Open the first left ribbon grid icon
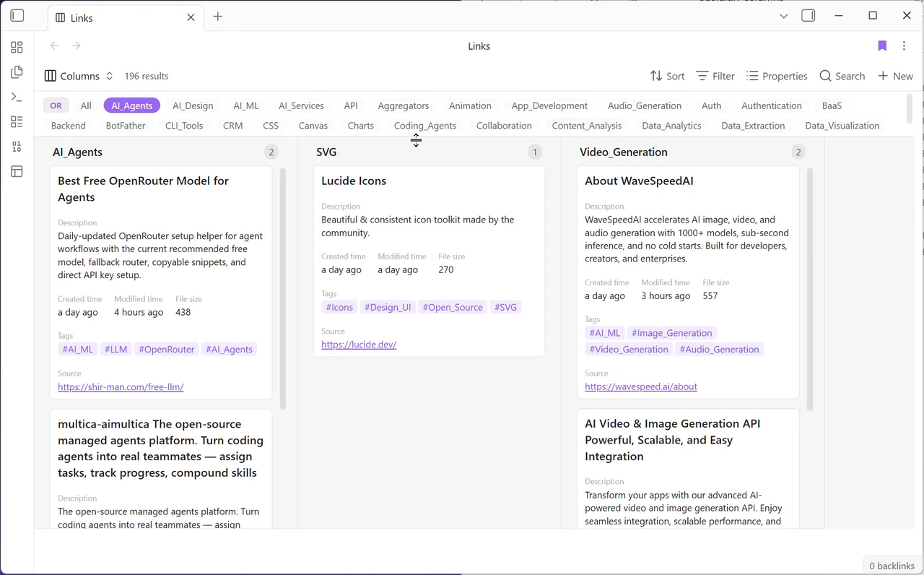The height and width of the screenshot is (575, 924). (17, 48)
